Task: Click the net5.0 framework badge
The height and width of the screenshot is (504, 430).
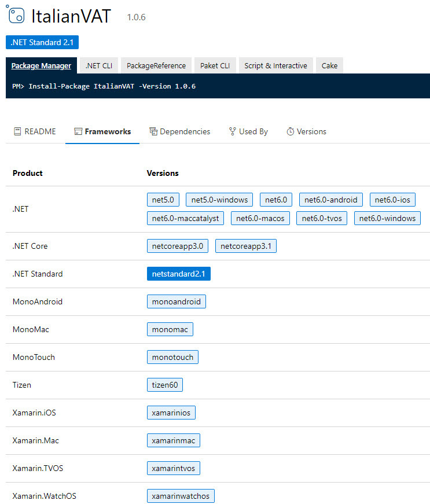Action: coord(163,200)
